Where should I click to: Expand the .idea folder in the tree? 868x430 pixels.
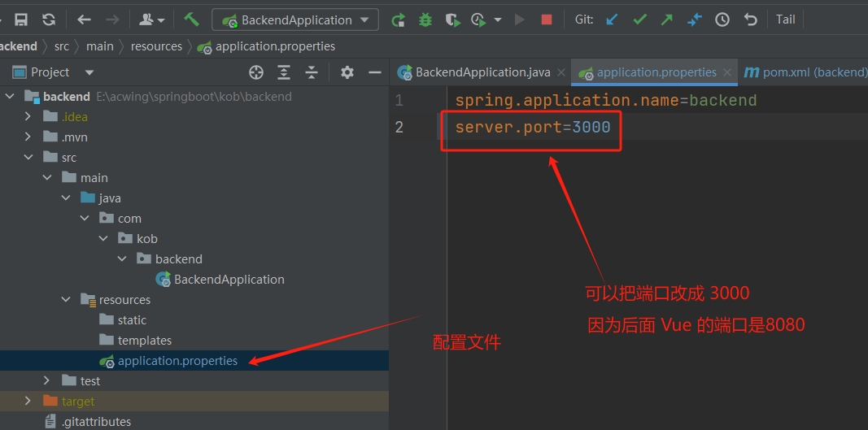[28, 117]
